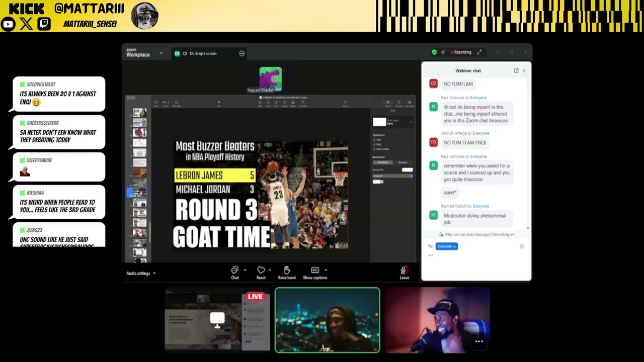This screenshot has height=362, width=644.
Task: Toggle the Slide number checkbox
Action: (374, 149)
